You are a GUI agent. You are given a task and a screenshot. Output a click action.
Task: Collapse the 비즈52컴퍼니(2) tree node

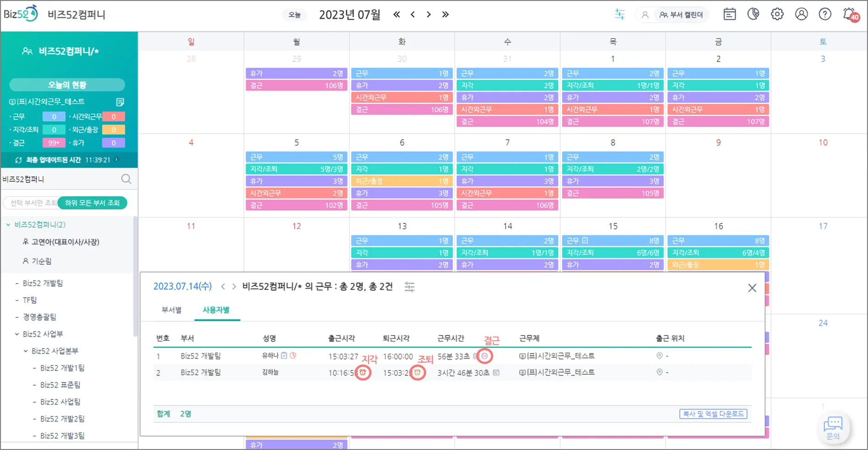tap(8, 225)
